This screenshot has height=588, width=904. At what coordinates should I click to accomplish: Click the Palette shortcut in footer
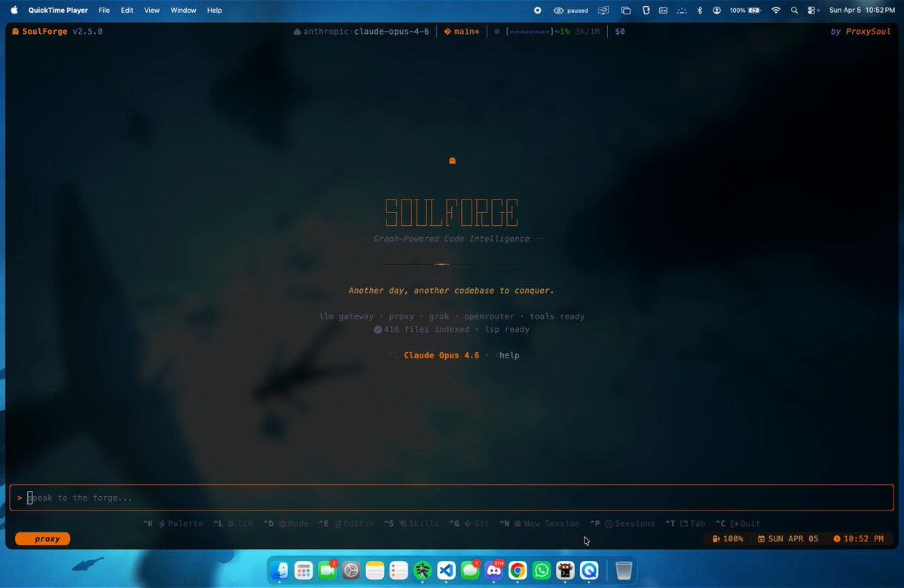[x=173, y=523]
